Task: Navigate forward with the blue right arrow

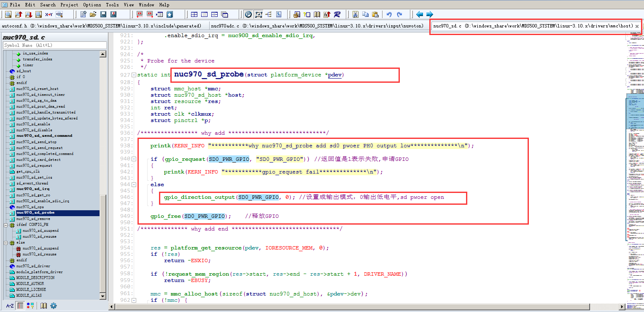Action: point(429,14)
